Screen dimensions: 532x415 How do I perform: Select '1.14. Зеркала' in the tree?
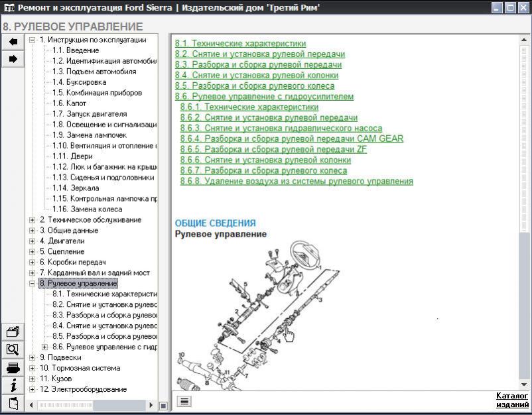coord(76,188)
